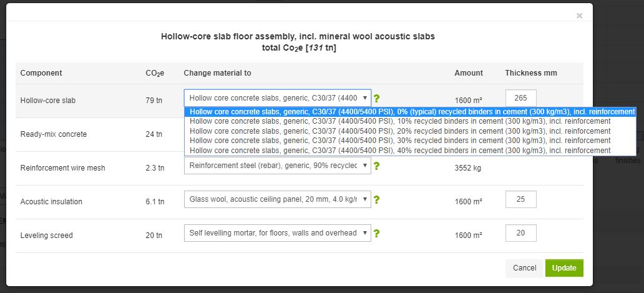This screenshot has width=644, height=293.
Task: Click the Leveling screed thickness field showing 20
Action: pos(520,234)
